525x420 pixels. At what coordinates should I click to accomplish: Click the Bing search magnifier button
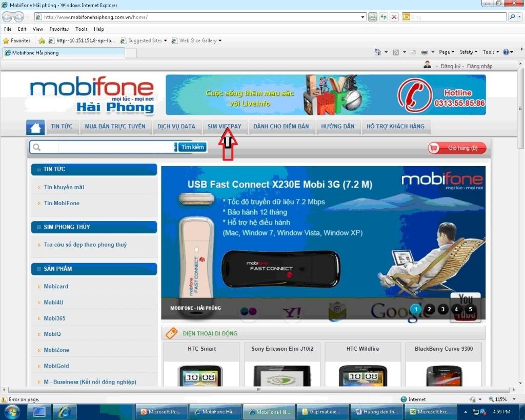pos(512,17)
